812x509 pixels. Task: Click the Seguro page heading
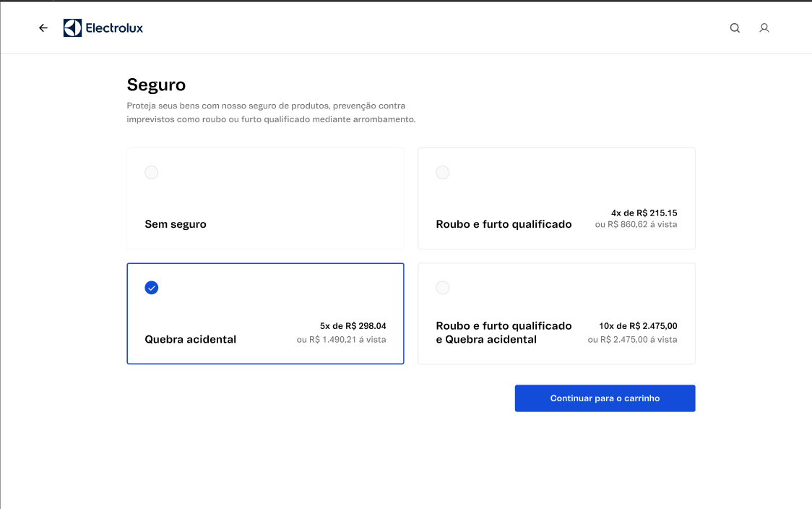(x=156, y=85)
